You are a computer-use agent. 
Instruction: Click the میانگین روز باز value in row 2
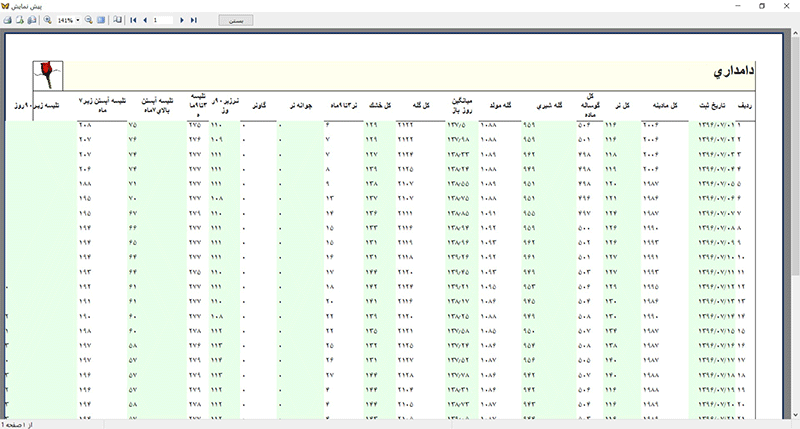(458, 139)
